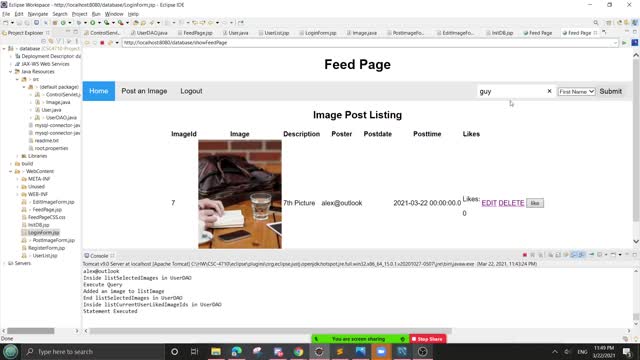Switch to the UserDAO.java editor tab
Image resolution: width=640 pixels, height=360 pixels.
coord(149,33)
